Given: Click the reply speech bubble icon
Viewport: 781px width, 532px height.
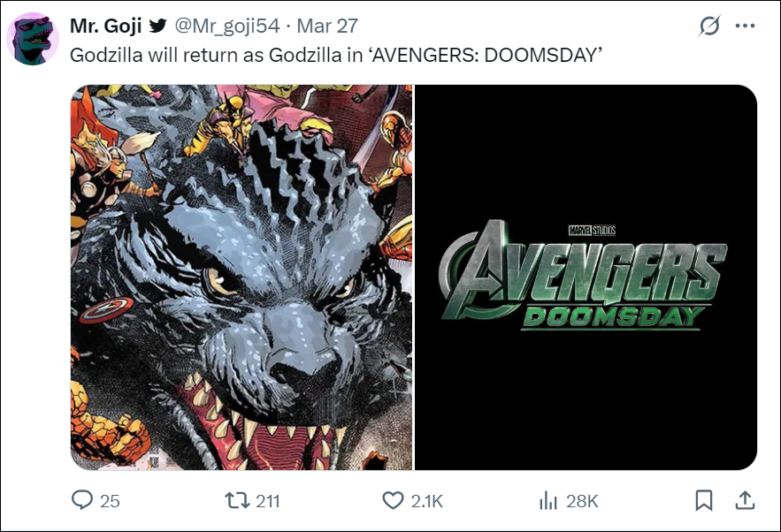Looking at the screenshot, I should [x=82, y=501].
